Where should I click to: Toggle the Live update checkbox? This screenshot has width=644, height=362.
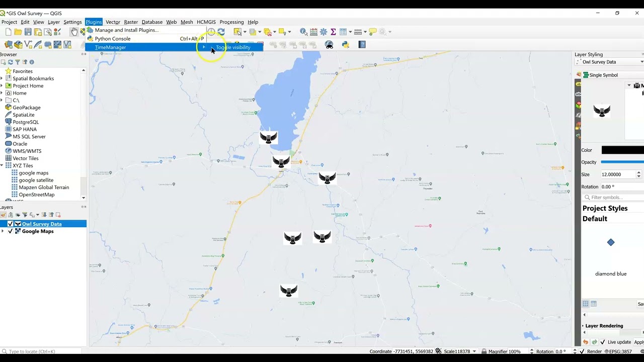603,342
